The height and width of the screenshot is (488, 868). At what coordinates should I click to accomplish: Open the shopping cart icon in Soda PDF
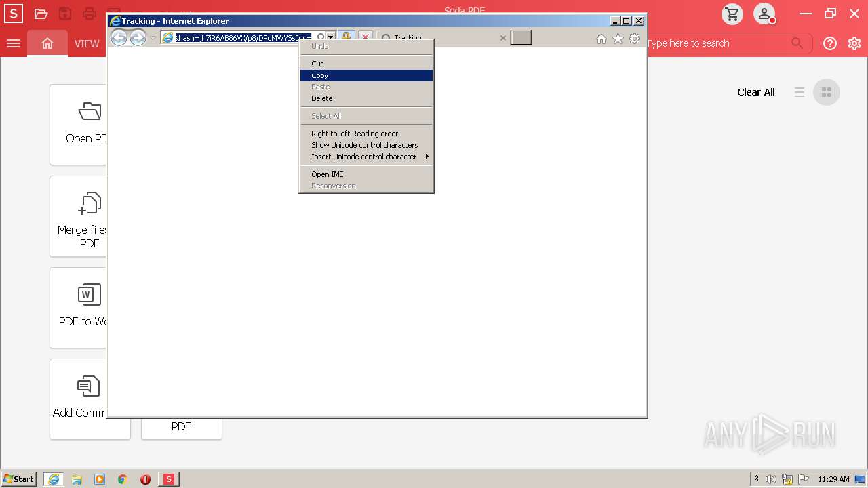[732, 14]
